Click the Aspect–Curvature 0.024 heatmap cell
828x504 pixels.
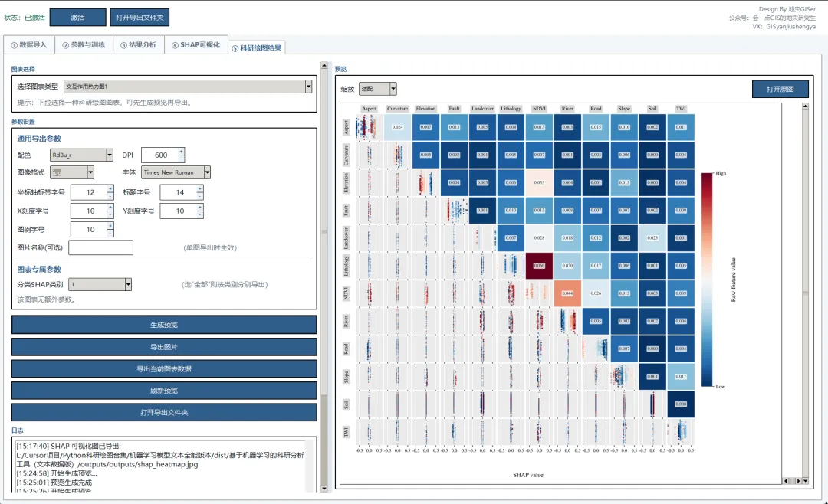(398, 127)
